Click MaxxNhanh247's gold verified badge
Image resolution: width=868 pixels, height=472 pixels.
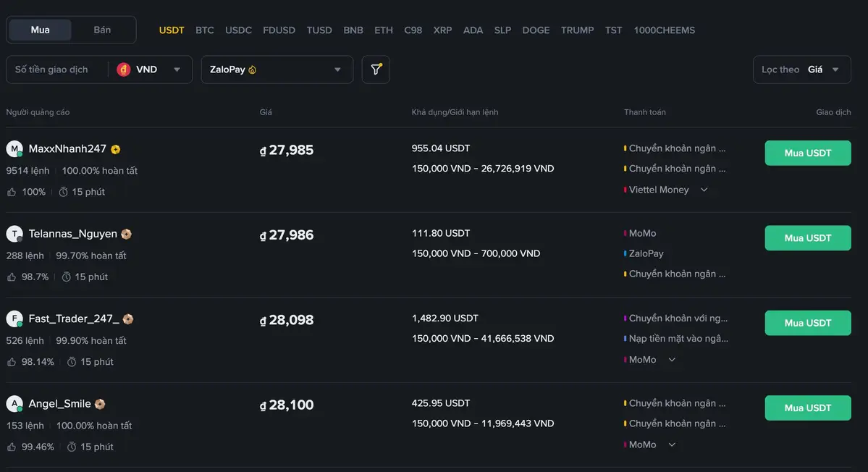(x=116, y=149)
